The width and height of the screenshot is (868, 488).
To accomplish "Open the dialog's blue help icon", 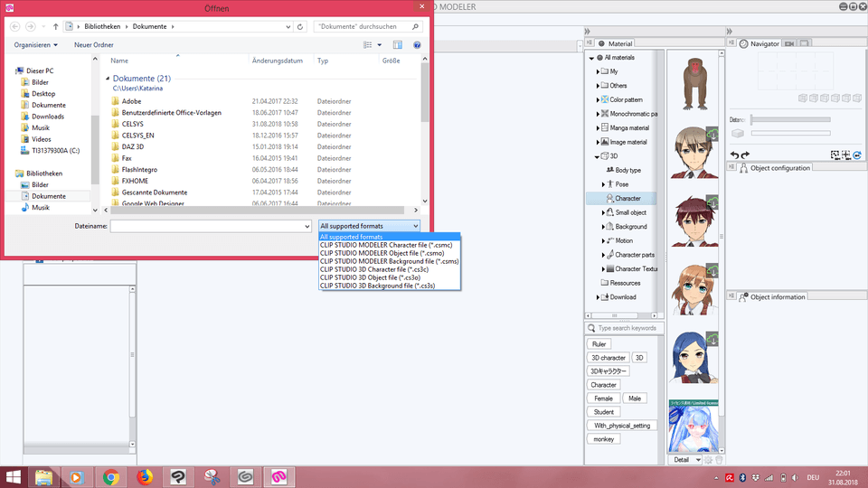I will coord(417,44).
